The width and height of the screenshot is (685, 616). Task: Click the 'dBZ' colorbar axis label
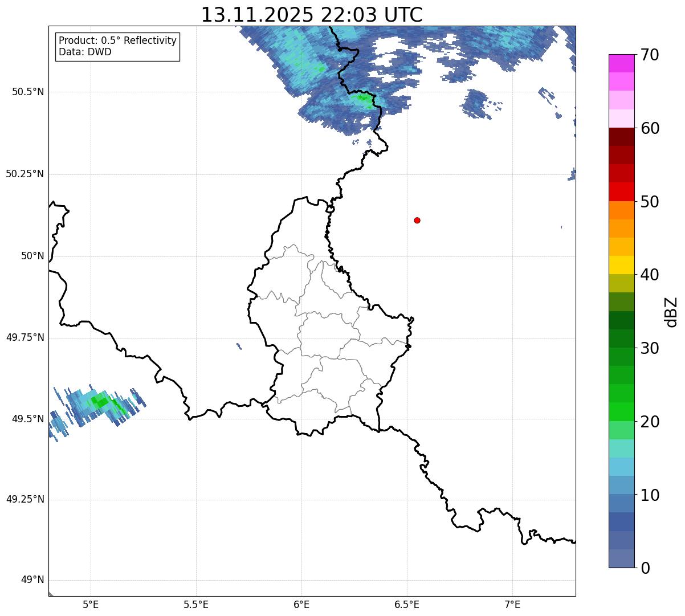(x=672, y=311)
